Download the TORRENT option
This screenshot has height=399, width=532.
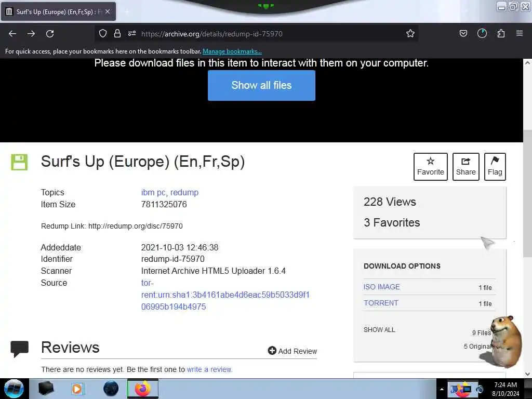[381, 303]
